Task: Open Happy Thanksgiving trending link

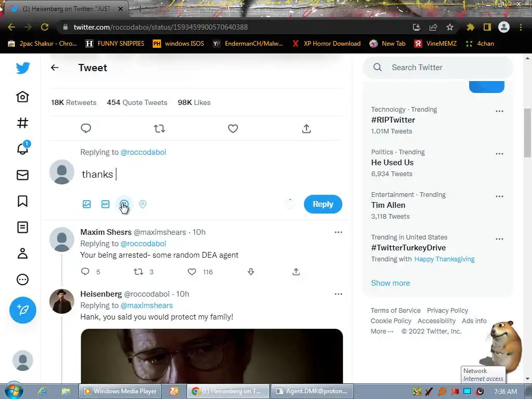Action: [x=445, y=259]
